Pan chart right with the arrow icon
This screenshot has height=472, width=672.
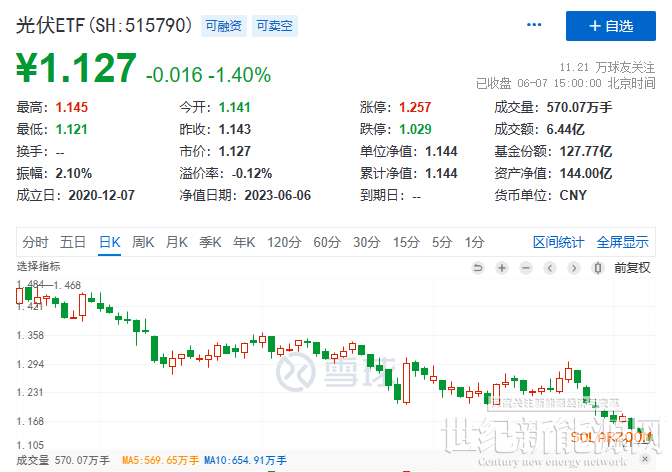coord(573,268)
